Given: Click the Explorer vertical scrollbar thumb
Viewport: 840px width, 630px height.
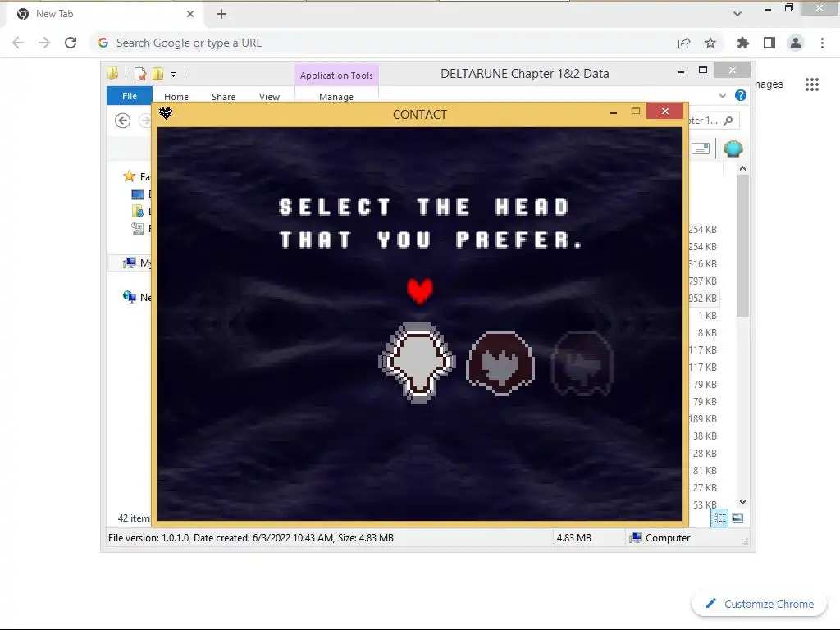Looking at the screenshot, I should click(x=742, y=245).
